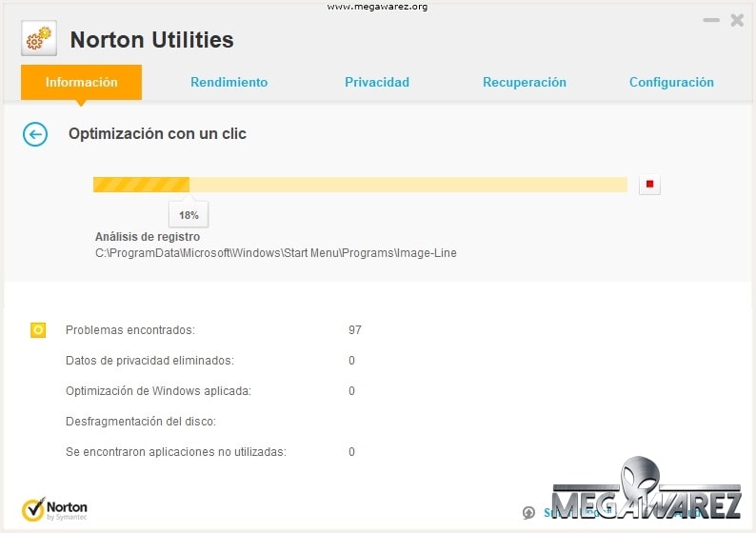The image size is (756, 533).
Task: Click the Optimización con un clic heading
Action: 157,133
